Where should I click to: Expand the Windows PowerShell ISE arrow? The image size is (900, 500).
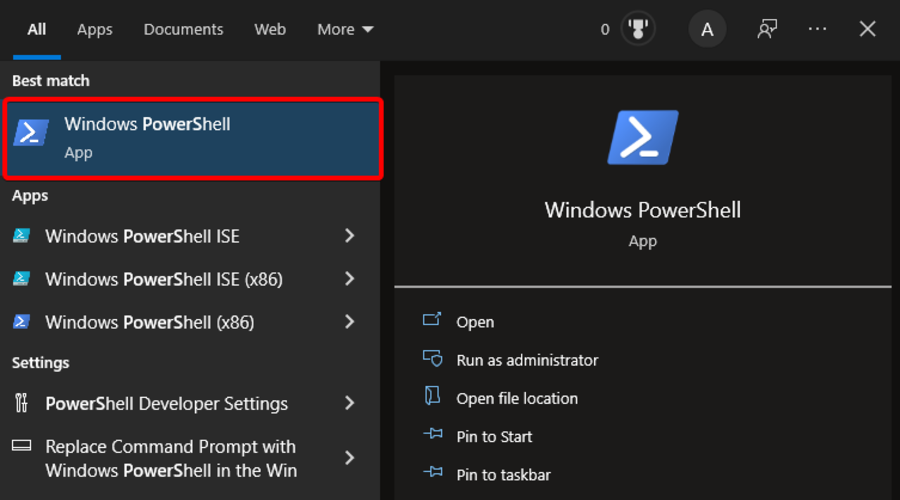(x=349, y=236)
